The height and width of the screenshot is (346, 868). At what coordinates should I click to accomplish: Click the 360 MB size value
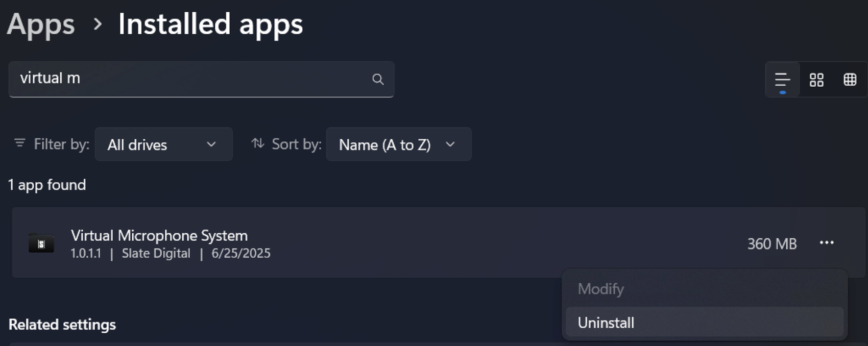coord(772,244)
